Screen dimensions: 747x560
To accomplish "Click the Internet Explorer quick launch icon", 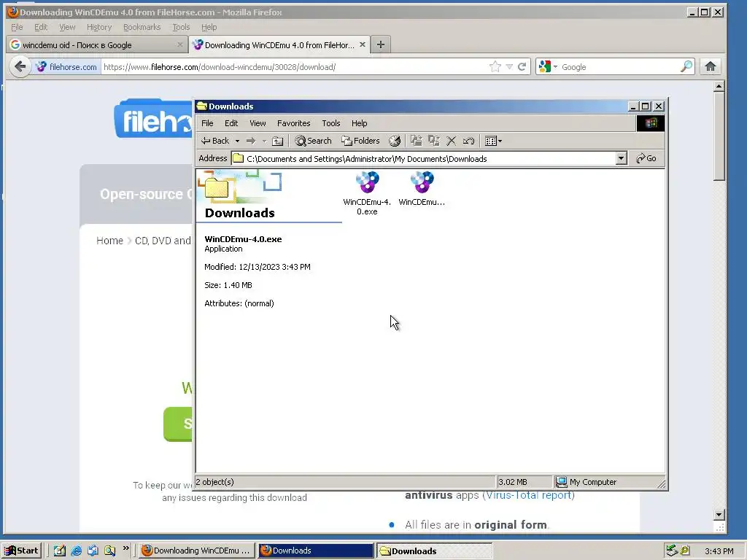I will pos(76,551).
